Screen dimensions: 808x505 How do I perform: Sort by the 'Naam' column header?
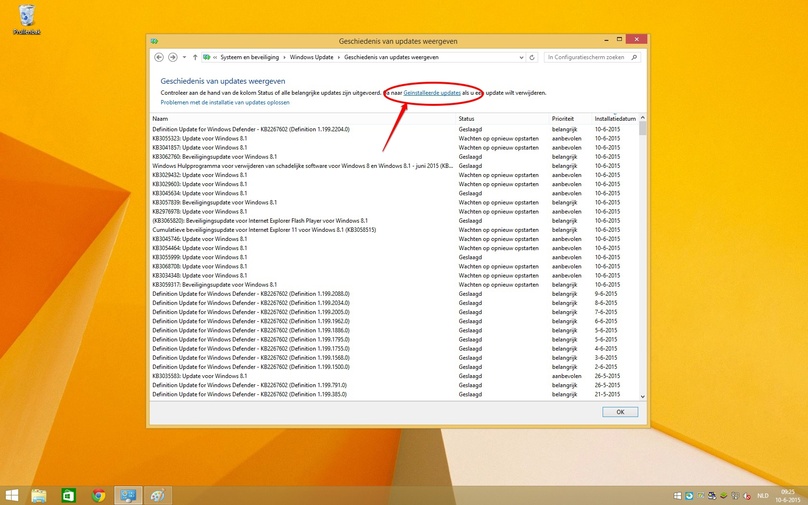tap(302, 119)
